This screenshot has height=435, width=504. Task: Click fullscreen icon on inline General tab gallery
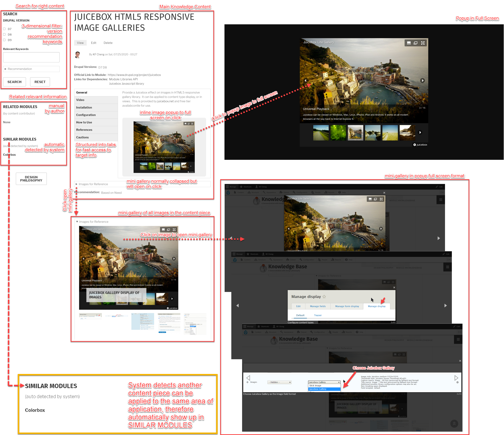[x=192, y=124]
